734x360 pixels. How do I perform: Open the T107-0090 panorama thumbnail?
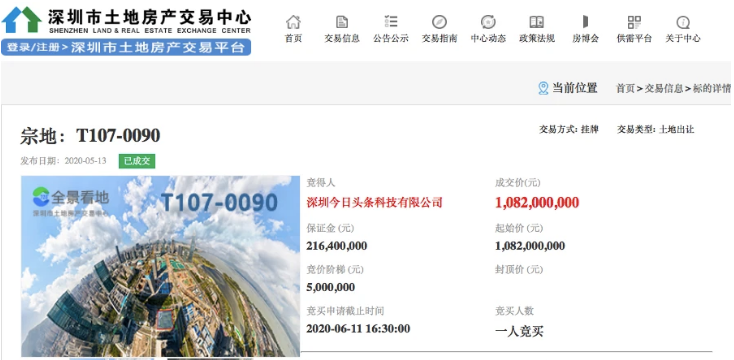pyautogui.click(x=161, y=266)
